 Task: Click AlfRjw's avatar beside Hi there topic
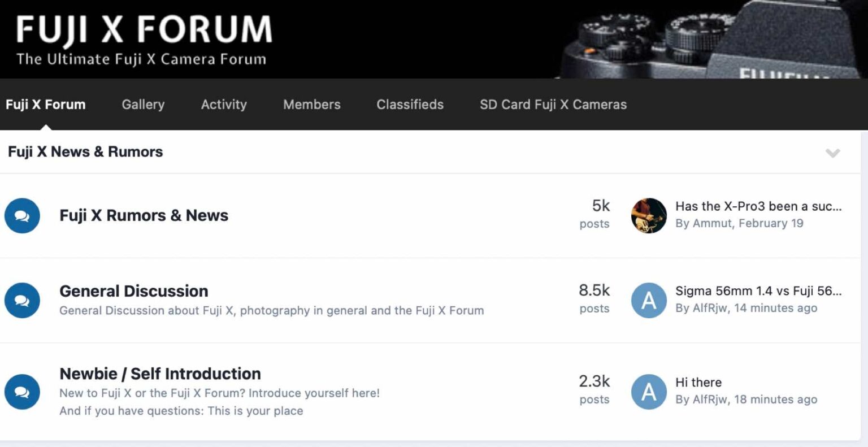(649, 392)
